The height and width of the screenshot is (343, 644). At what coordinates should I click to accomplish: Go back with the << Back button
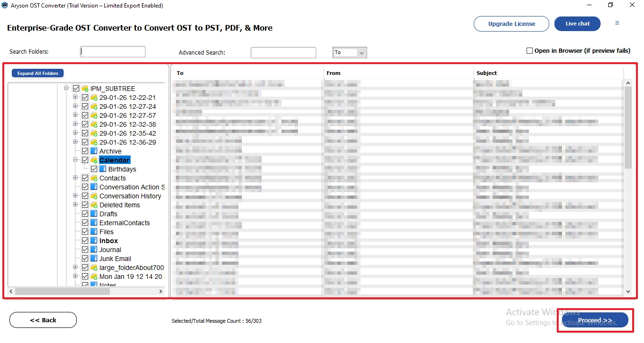point(43,320)
